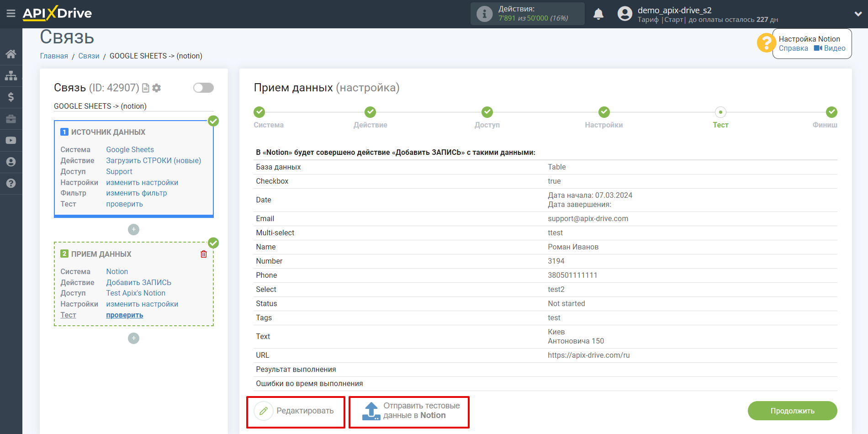The image size is (868, 434).
Task: Click the Table database value
Action: [556, 167]
